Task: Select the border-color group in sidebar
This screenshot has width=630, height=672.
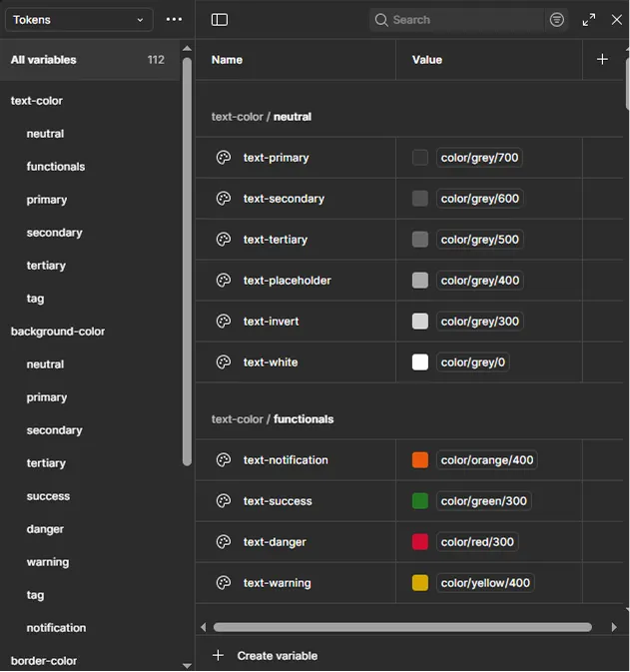Action: (x=44, y=661)
